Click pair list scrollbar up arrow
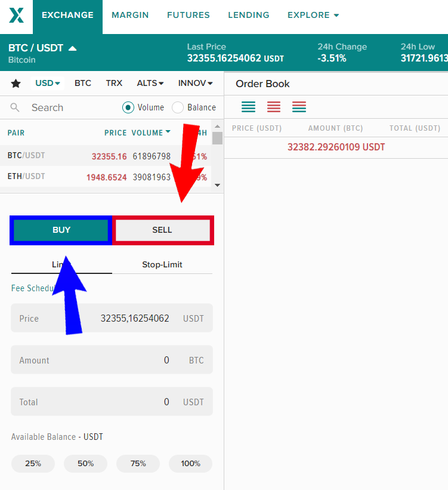Image resolution: width=448 pixels, height=490 pixels. 218,127
